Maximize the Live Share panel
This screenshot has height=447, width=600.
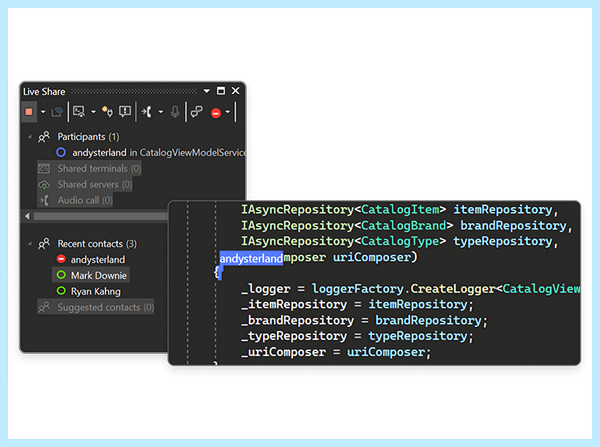[x=221, y=91]
